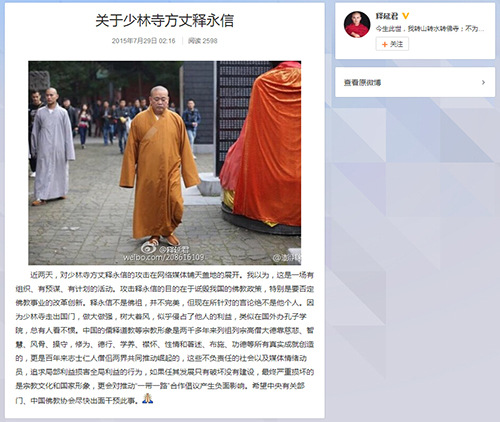Click the truncated bio line 今生此世

point(430,29)
